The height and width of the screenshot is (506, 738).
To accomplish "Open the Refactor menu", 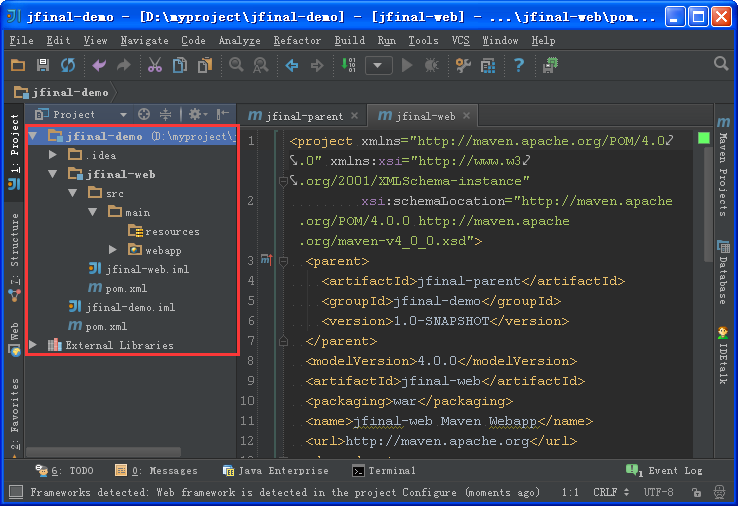I will [x=297, y=40].
